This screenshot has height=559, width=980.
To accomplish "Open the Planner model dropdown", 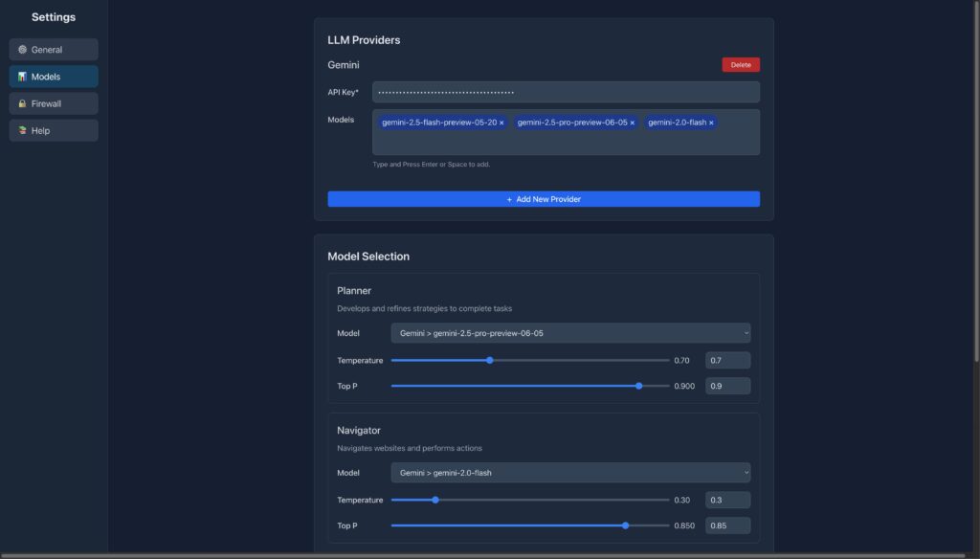I will 569,332.
